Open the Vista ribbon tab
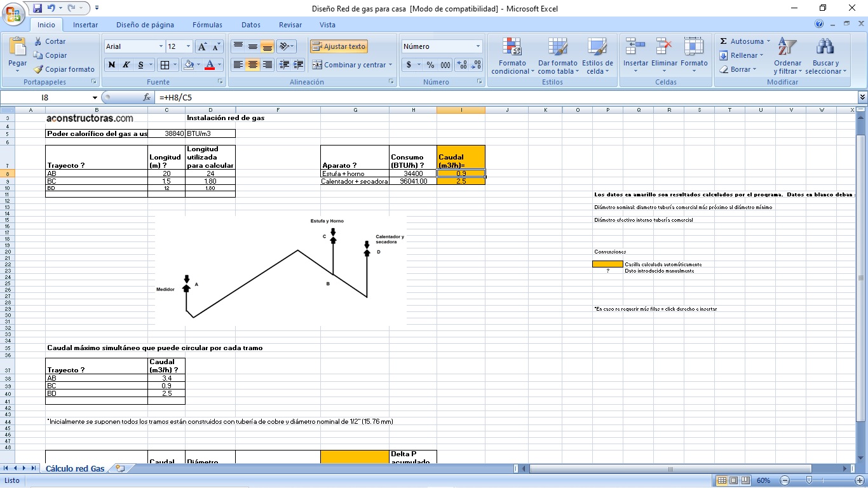The height and width of the screenshot is (488, 868). (x=327, y=25)
